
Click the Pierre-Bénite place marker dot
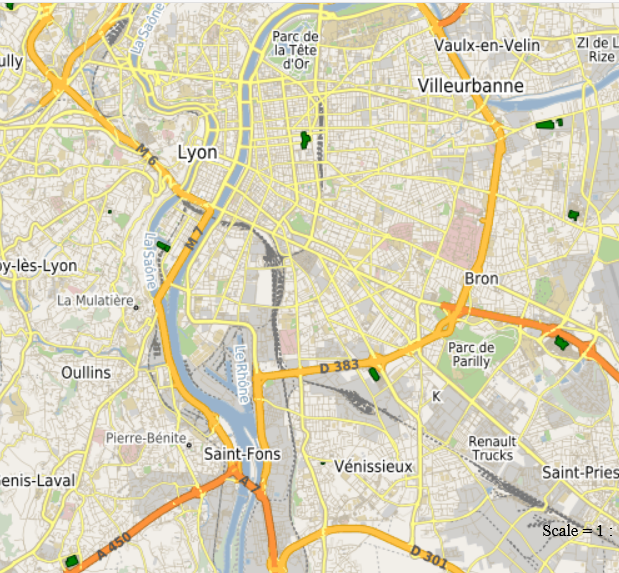click(x=189, y=445)
